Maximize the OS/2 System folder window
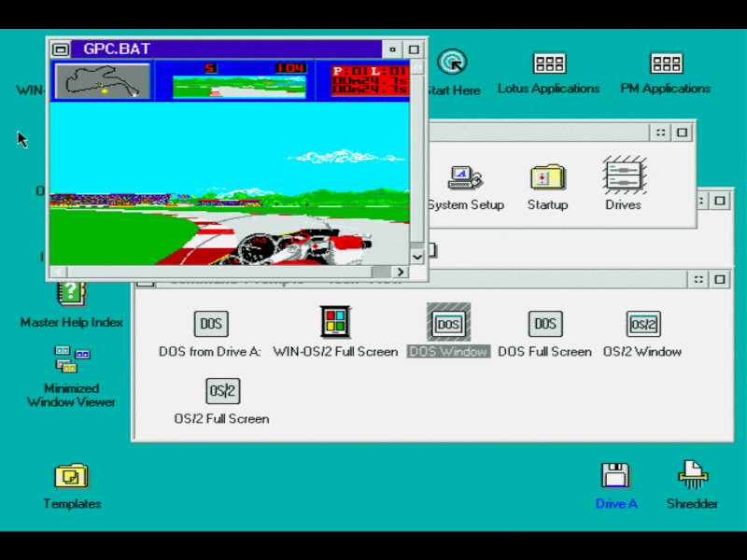 tap(683, 133)
